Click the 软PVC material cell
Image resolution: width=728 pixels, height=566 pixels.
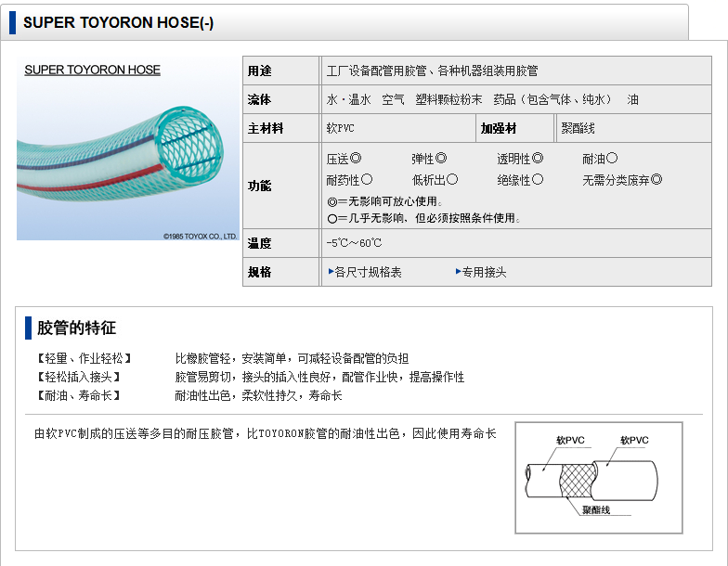click(x=397, y=128)
